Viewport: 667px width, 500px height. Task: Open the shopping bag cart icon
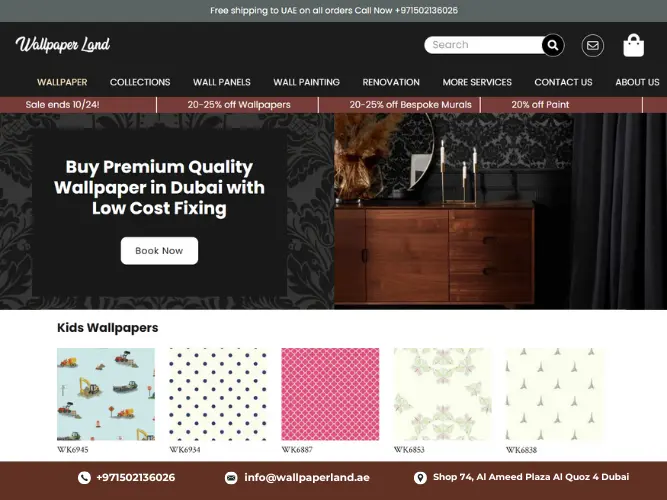coord(633,45)
